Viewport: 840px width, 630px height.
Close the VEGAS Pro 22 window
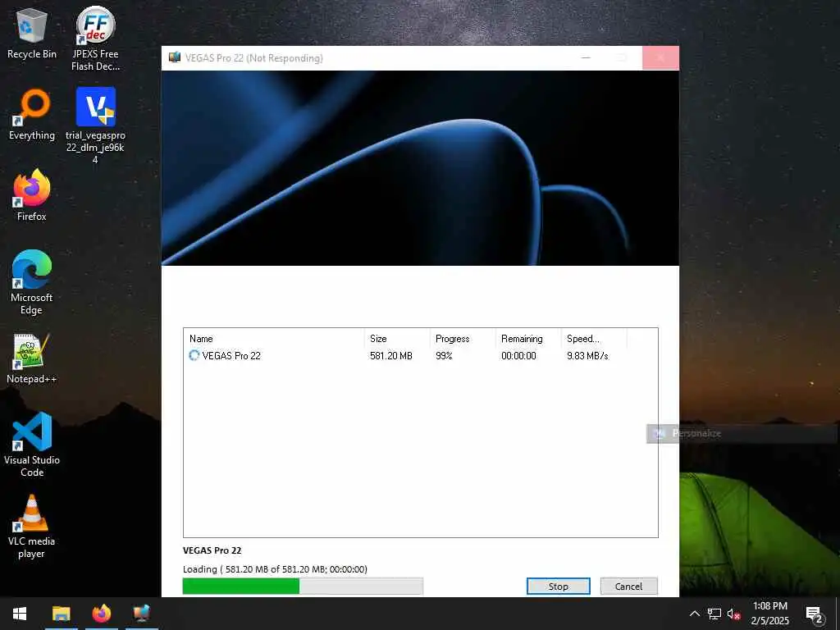coord(660,58)
